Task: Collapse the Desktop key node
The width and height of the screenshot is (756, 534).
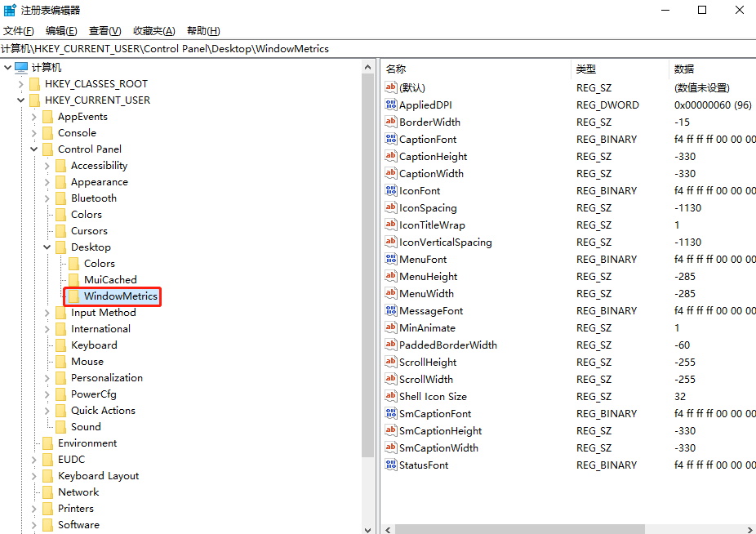Action: pos(47,247)
